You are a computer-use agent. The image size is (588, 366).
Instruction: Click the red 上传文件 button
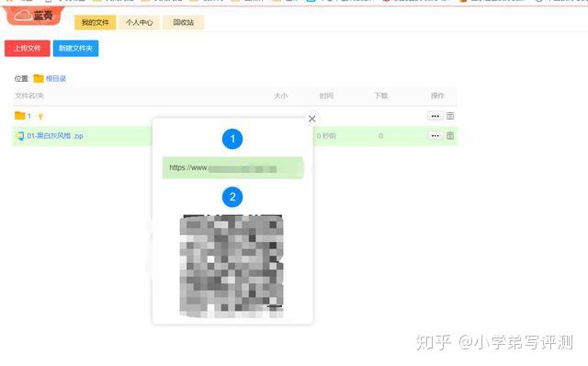[x=28, y=49]
